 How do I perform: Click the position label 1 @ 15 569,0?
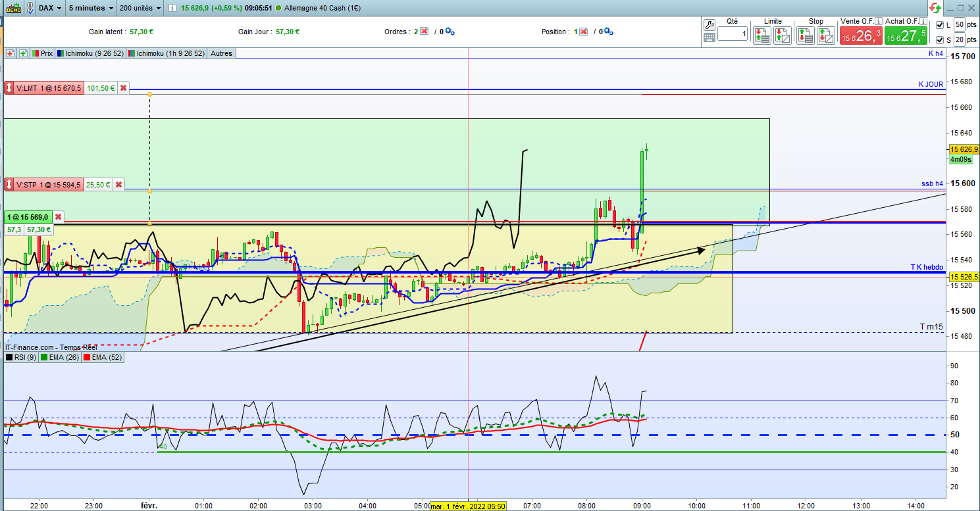28,217
